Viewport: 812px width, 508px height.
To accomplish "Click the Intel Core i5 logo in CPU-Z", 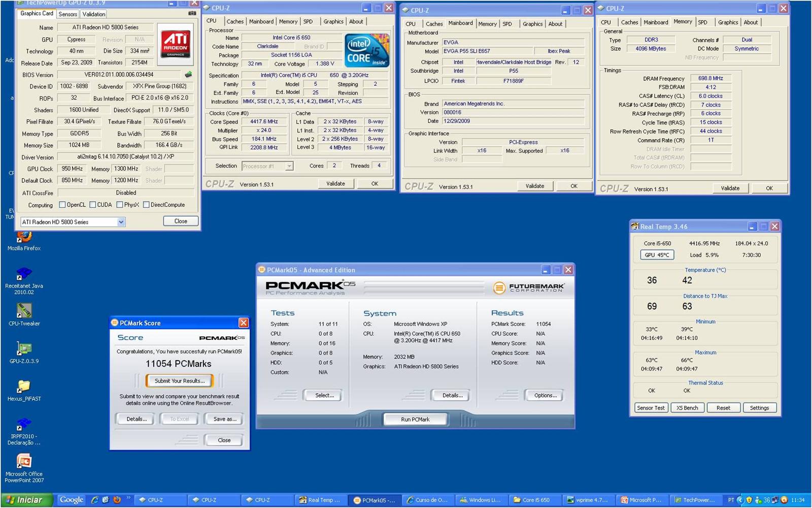I will [367, 50].
